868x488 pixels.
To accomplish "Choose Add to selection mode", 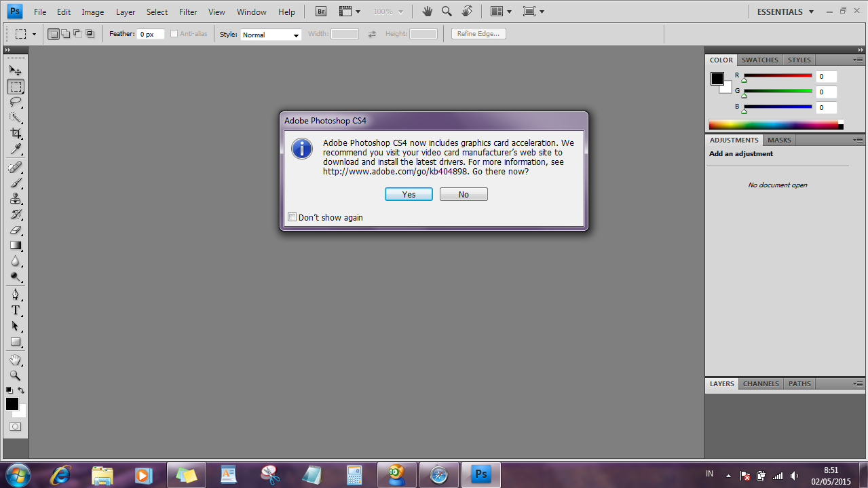I will [66, 34].
